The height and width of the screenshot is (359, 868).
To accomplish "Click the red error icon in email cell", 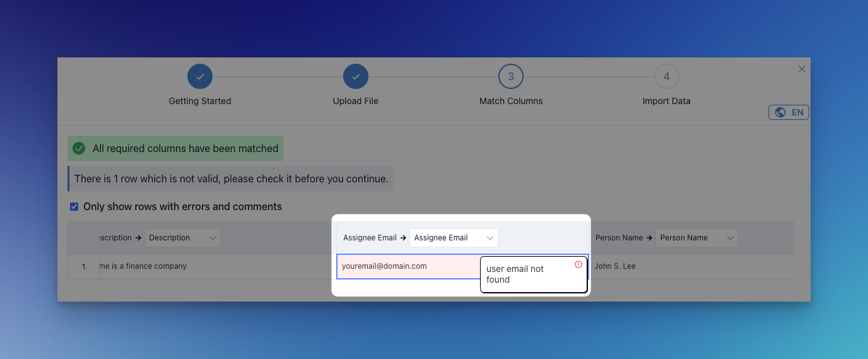I will [x=578, y=264].
